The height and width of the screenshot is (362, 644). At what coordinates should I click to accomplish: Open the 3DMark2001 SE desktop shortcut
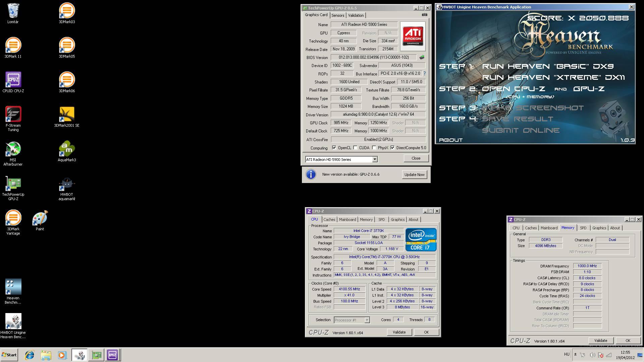(67, 117)
